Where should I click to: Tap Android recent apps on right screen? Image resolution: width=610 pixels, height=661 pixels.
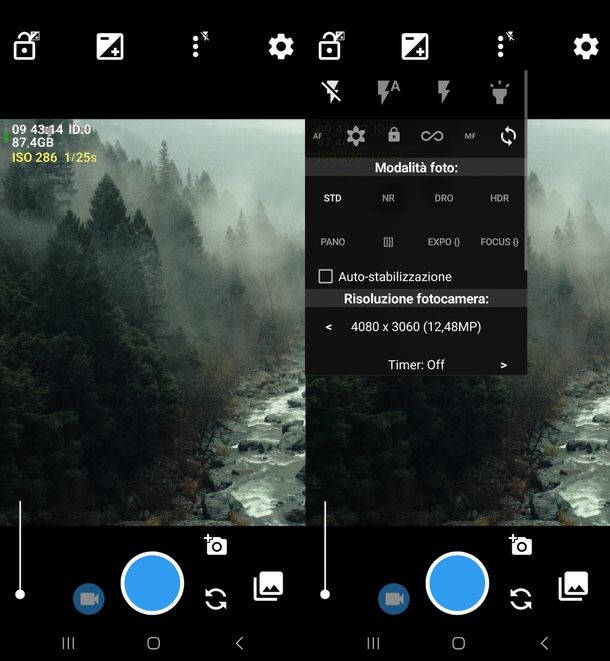coord(374,643)
